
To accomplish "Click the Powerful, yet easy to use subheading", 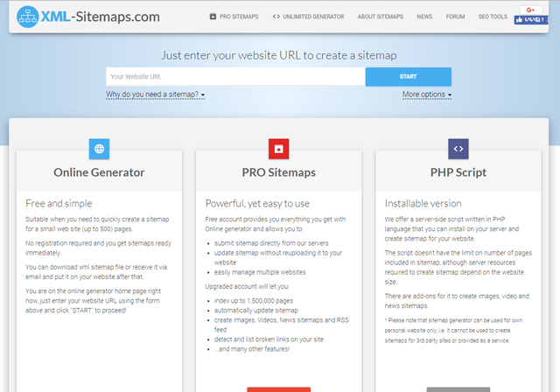I will [257, 204].
